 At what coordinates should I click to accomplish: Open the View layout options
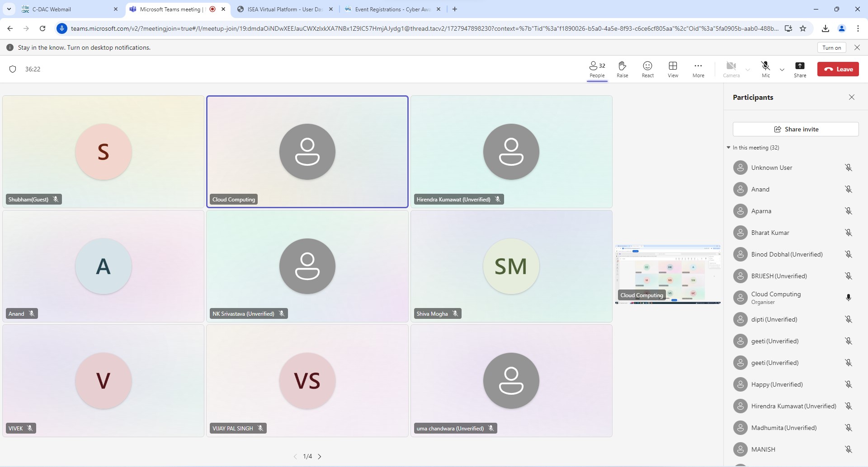click(673, 69)
